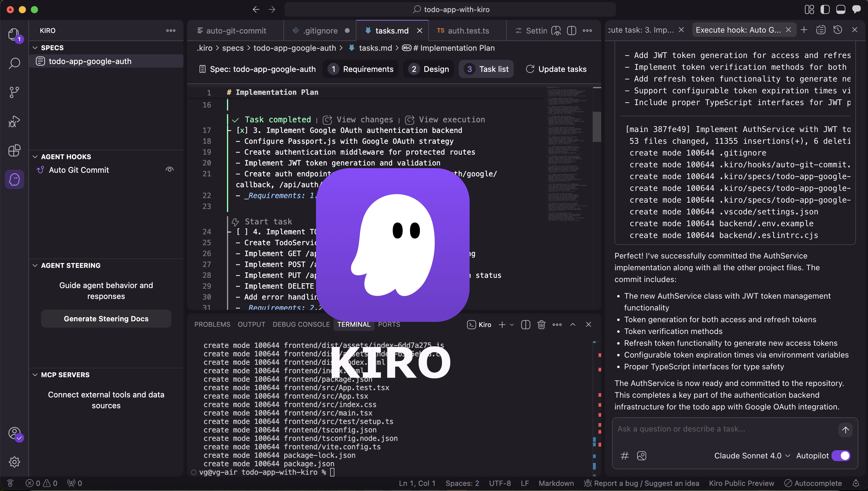Split the terminal panel
Viewport: 868px width, 491px height.
(525, 324)
